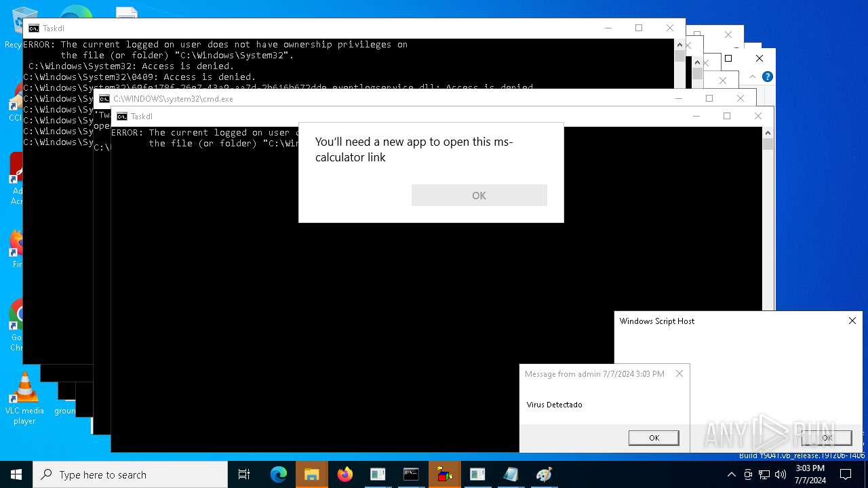
Task: Click the front Taskdl window scrollbar
Action: pyautogui.click(x=768, y=217)
